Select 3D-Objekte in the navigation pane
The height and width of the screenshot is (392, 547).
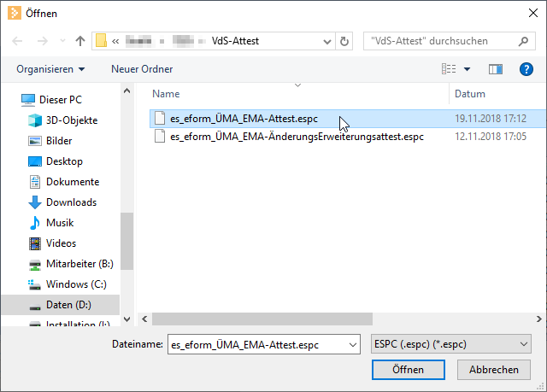71,120
